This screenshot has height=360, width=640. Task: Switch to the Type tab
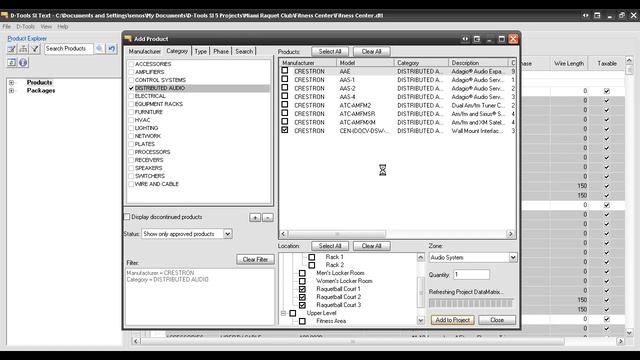pyautogui.click(x=200, y=51)
